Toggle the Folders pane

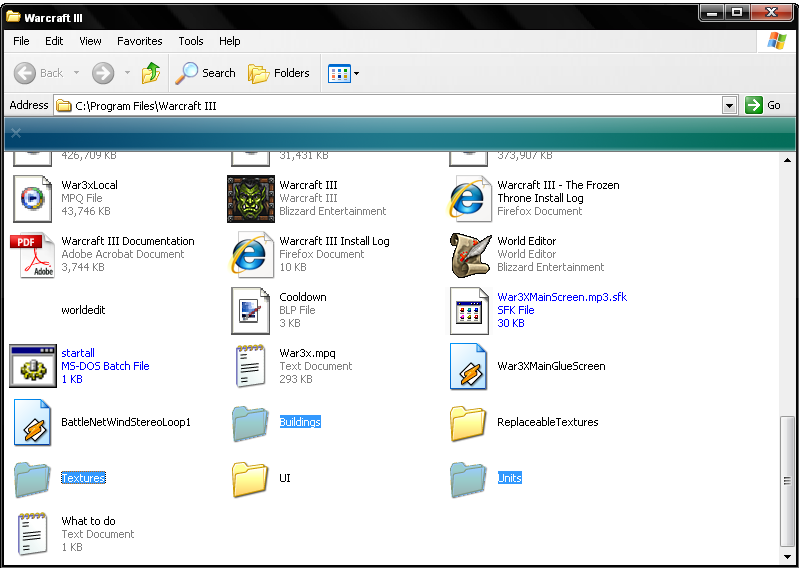(279, 73)
